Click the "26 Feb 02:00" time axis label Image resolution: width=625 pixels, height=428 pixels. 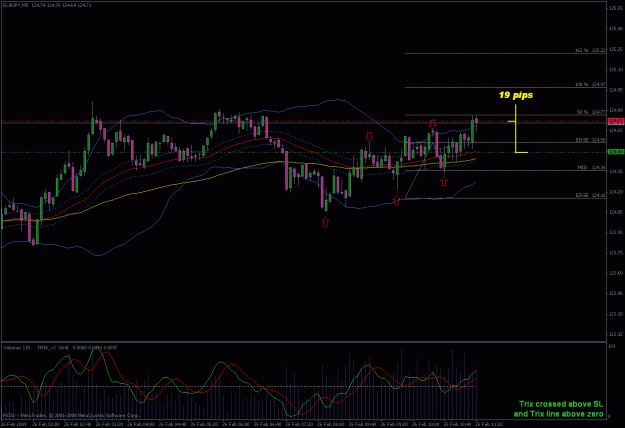[45, 424]
